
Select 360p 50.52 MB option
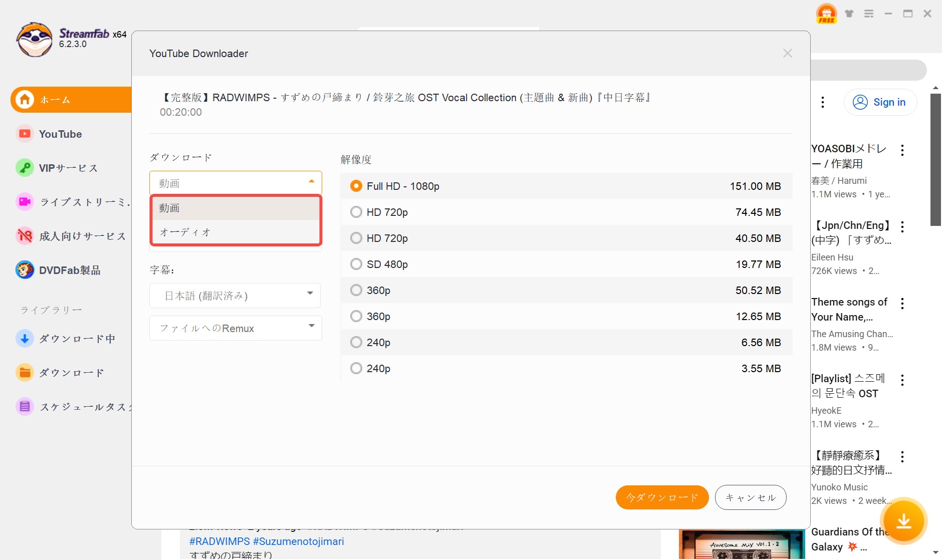point(566,290)
